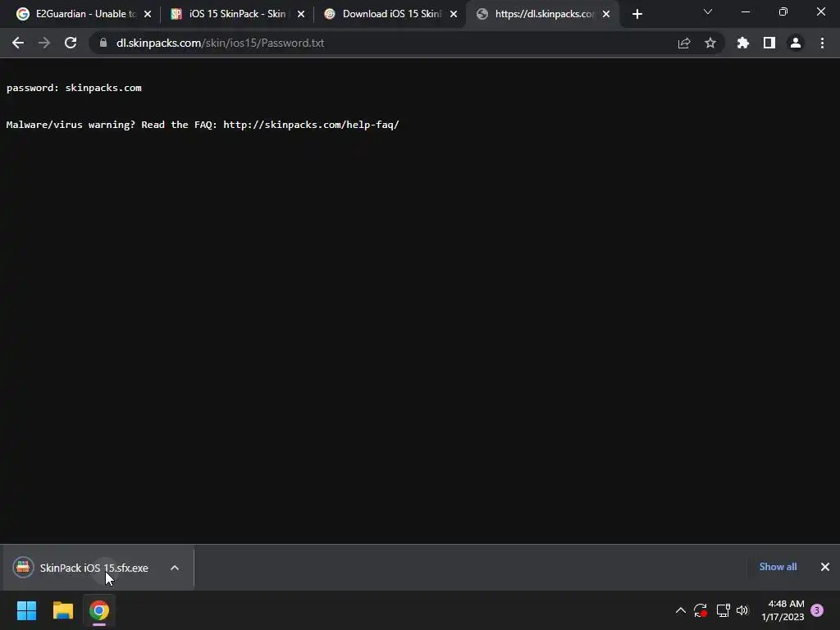Open the tab search dropdown
This screenshot has height=630, width=840.
[708, 11]
